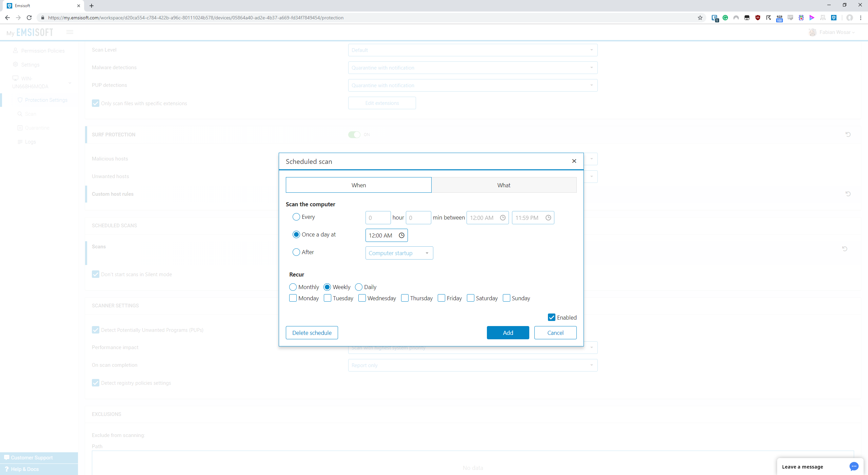Uncheck the Enabled checkbox

pyautogui.click(x=552, y=318)
